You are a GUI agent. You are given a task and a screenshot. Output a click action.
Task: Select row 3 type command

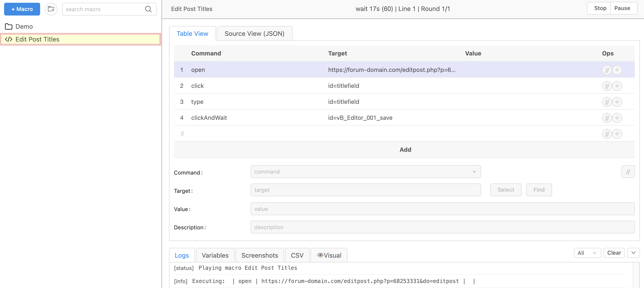pyautogui.click(x=404, y=102)
